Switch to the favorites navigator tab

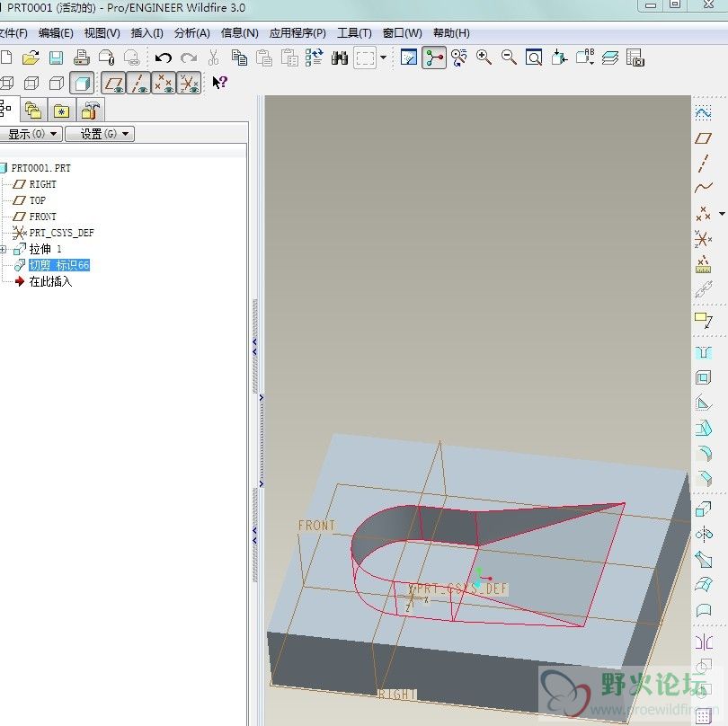[x=62, y=111]
